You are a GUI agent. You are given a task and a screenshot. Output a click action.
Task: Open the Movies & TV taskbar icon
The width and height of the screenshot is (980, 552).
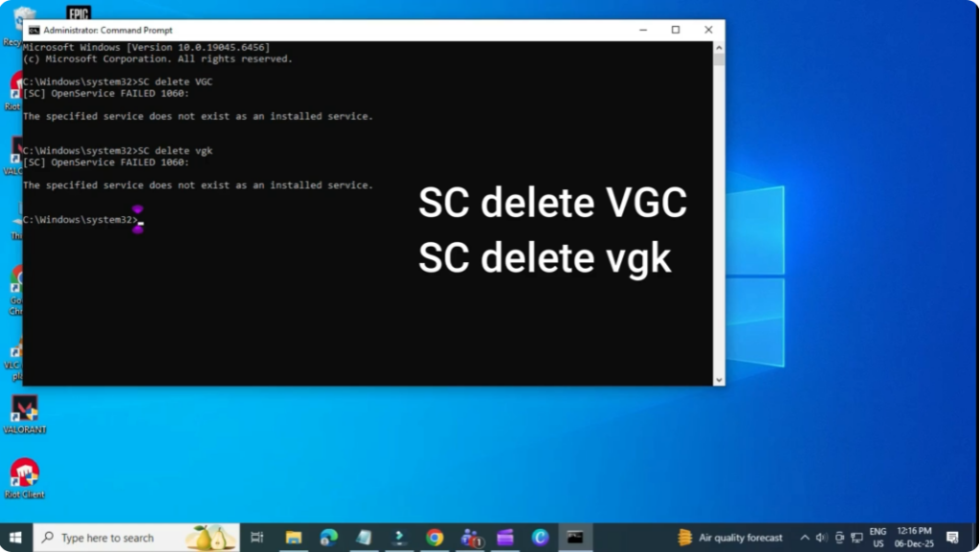[x=505, y=537]
